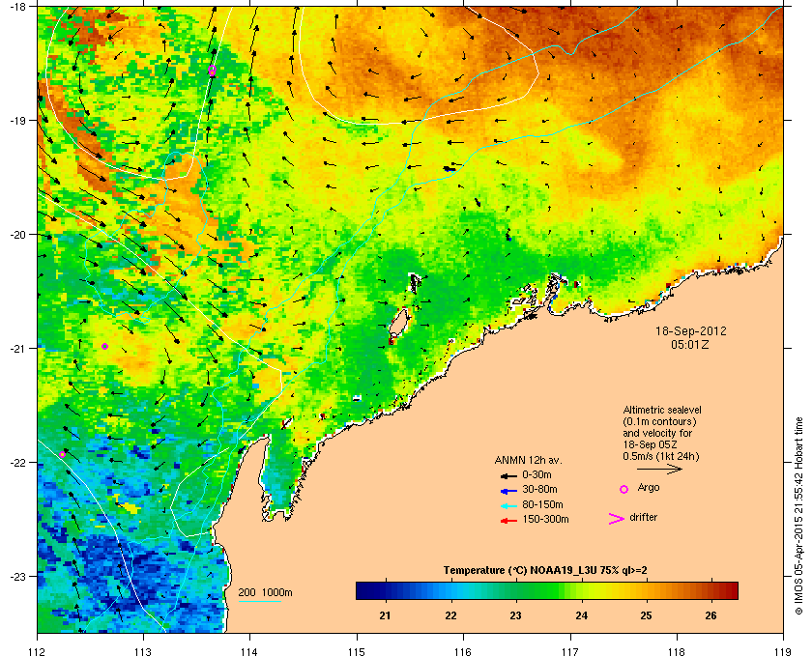Click the 'drifter' legend label

(x=644, y=517)
